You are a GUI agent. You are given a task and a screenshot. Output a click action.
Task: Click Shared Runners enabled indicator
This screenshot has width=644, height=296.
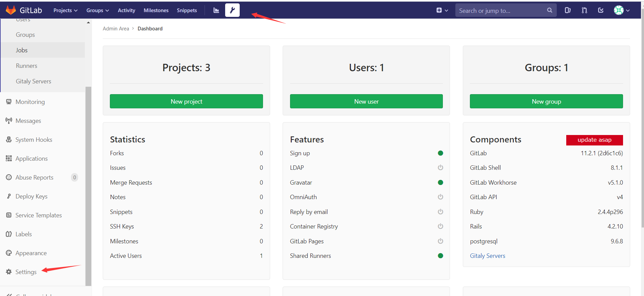tap(440, 256)
